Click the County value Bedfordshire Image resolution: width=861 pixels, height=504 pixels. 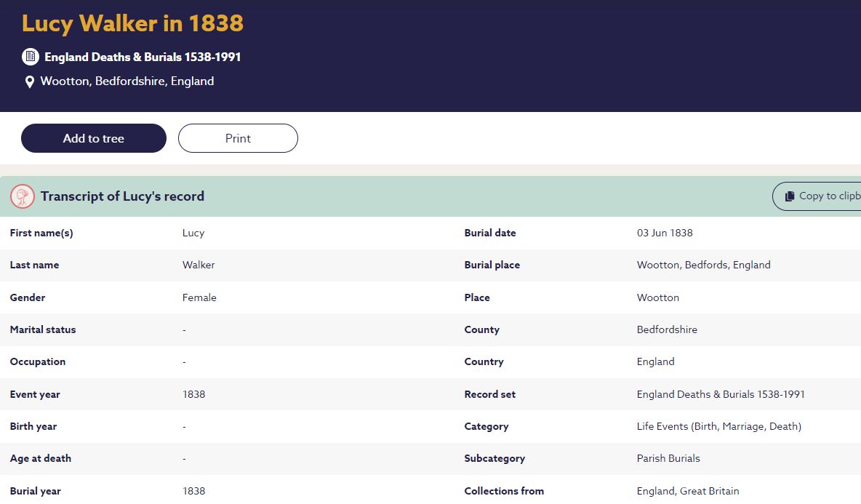667,329
